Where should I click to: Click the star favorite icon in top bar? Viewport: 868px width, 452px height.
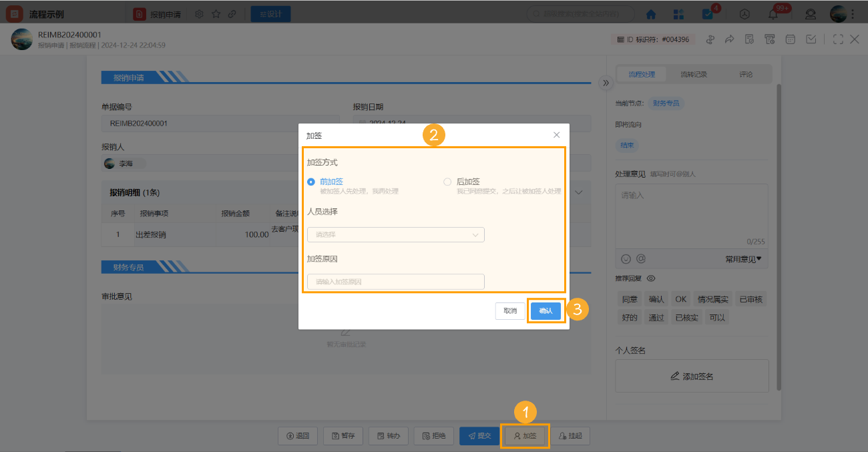coord(215,13)
